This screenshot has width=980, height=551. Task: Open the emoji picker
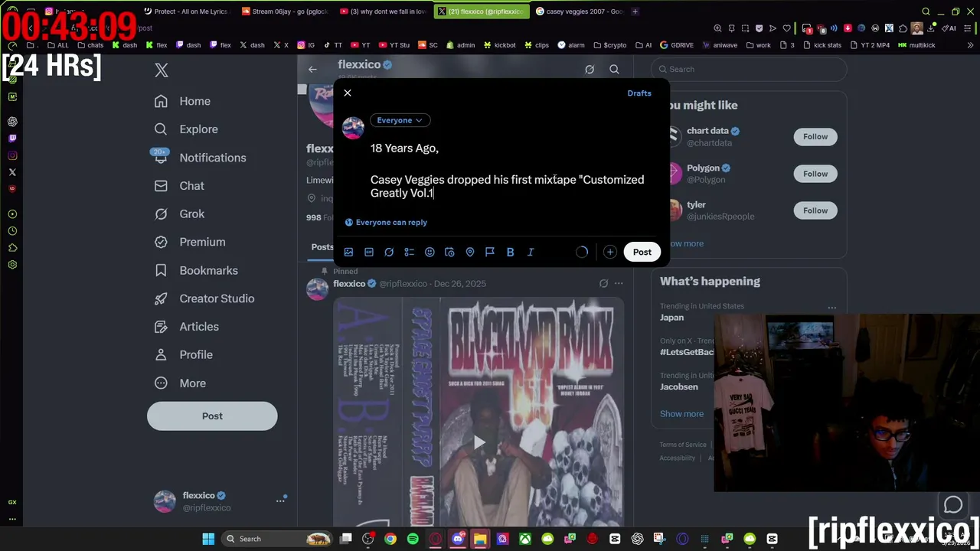coord(430,252)
